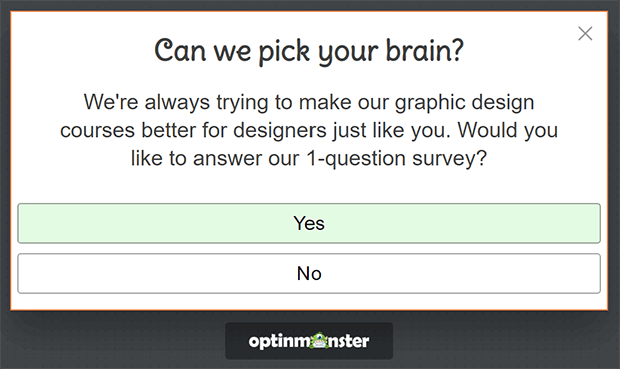Image resolution: width=620 pixels, height=369 pixels.
Task: Click the "Can we pick your brain?" heading
Action: (x=309, y=51)
